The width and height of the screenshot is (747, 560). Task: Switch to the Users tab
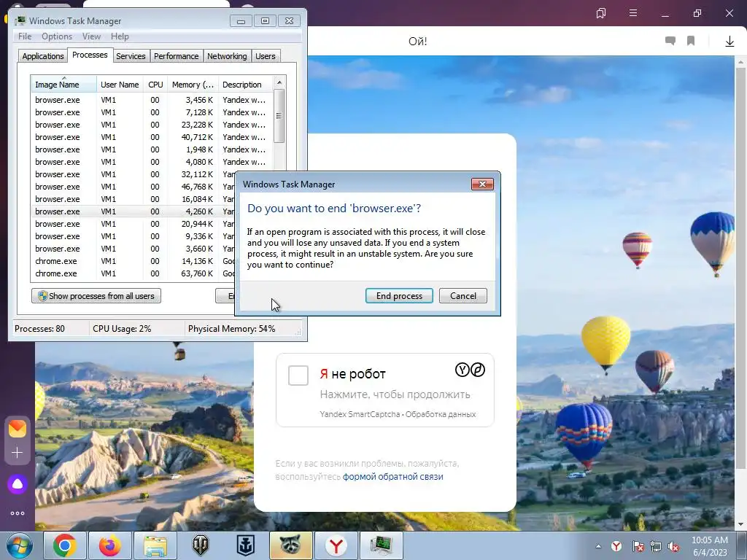265,56
